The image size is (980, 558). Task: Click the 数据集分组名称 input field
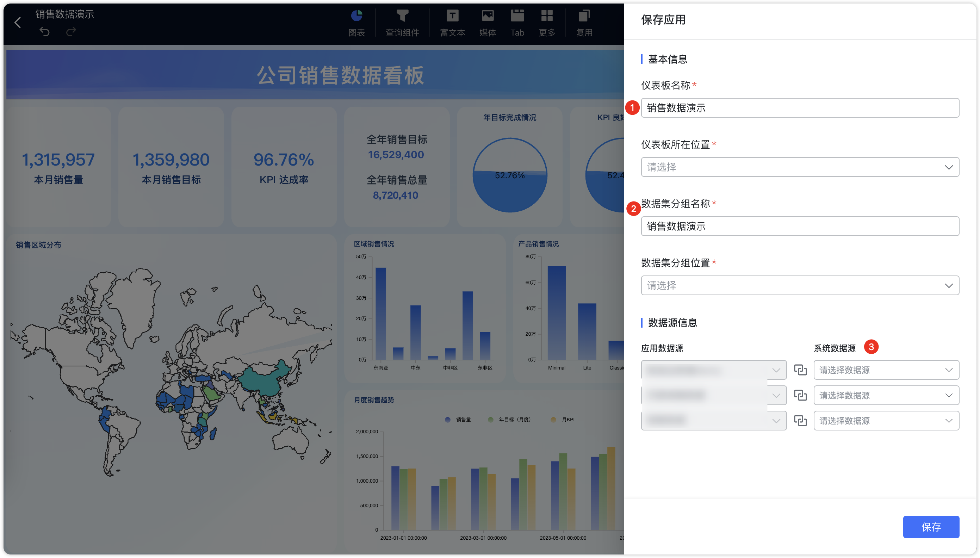pyautogui.click(x=800, y=226)
